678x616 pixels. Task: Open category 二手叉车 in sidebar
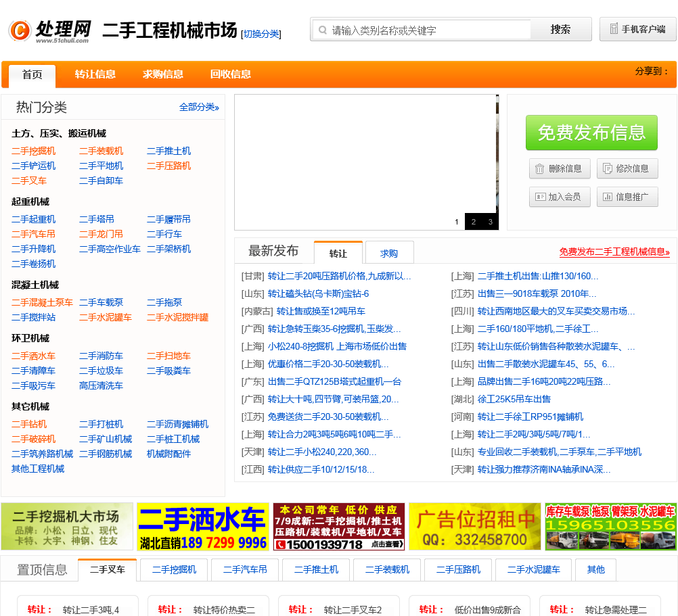pyautogui.click(x=29, y=181)
